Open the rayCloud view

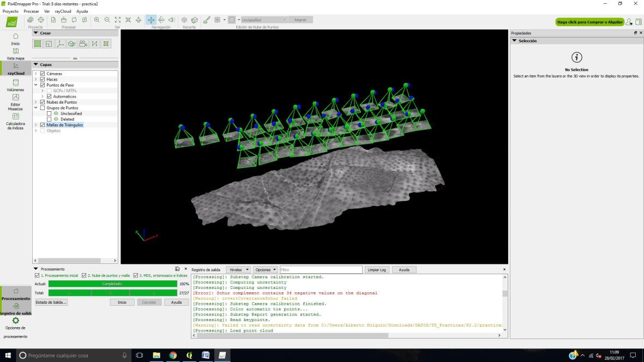tap(16, 69)
